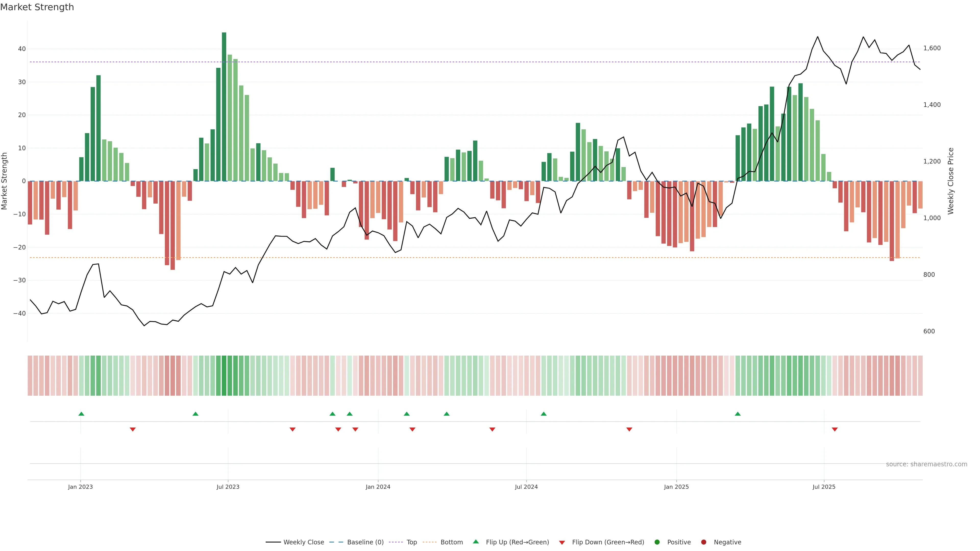Click the red flip-down marker before Jan 2025
Image resolution: width=980 pixels, height=551 pixels.
[629, 429]
